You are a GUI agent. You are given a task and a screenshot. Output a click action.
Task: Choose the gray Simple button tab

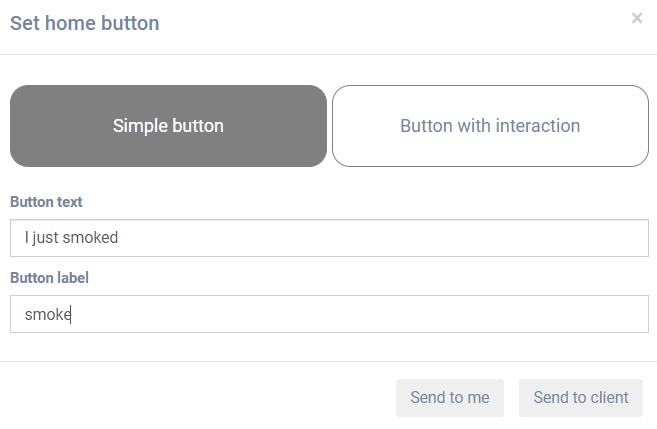[x=168, y=126]
